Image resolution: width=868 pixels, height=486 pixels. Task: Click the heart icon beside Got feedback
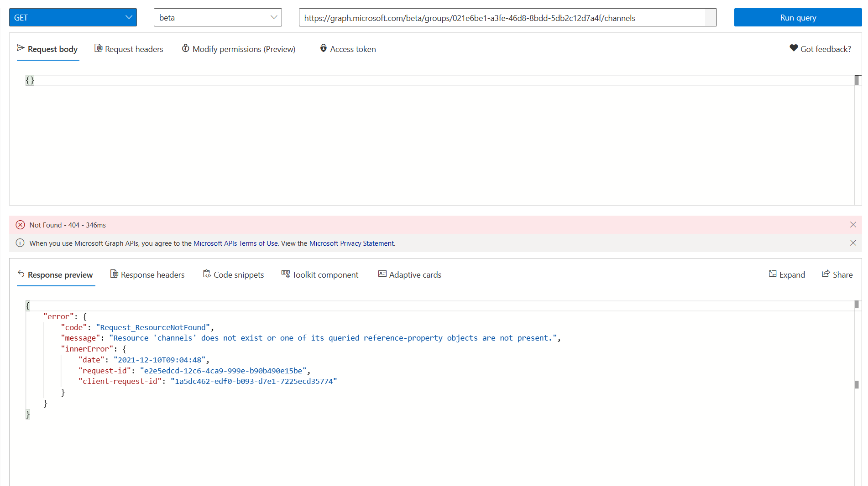click(x=794, y=48)
